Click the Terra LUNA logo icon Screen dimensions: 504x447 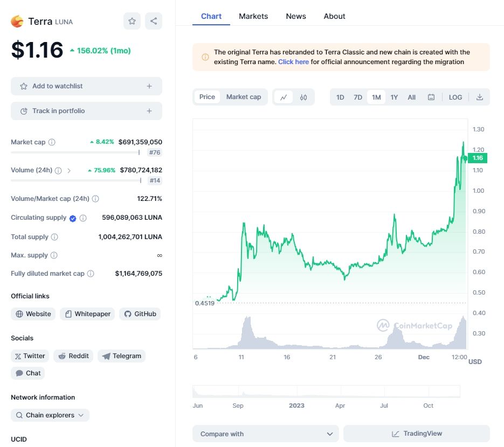[x=17, y=21]
